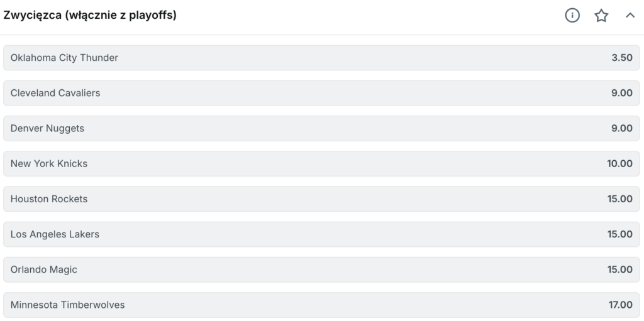Click 9.00 odds next to Denver Nuggets
This screenshot has width=644, height=321.
tap(621, 128)
